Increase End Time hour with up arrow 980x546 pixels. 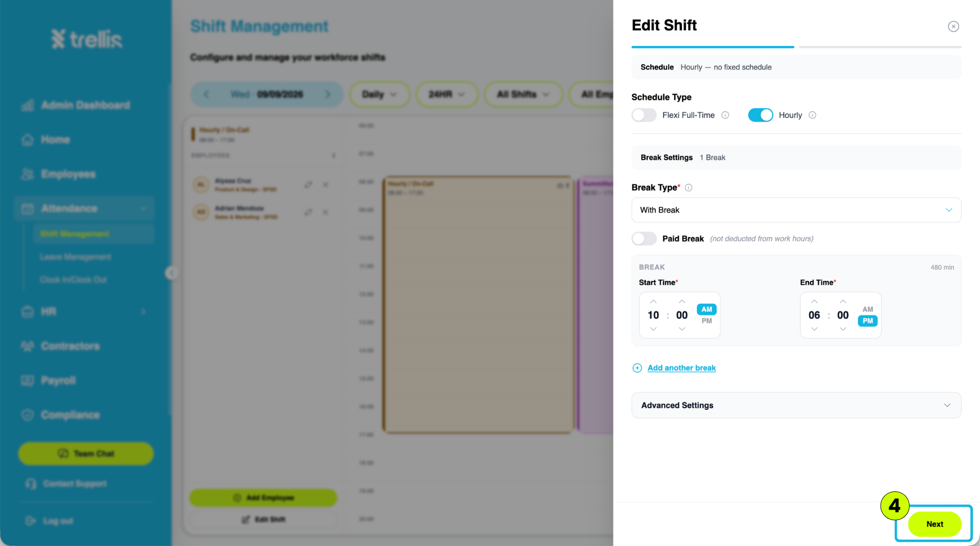pos(814,301)
